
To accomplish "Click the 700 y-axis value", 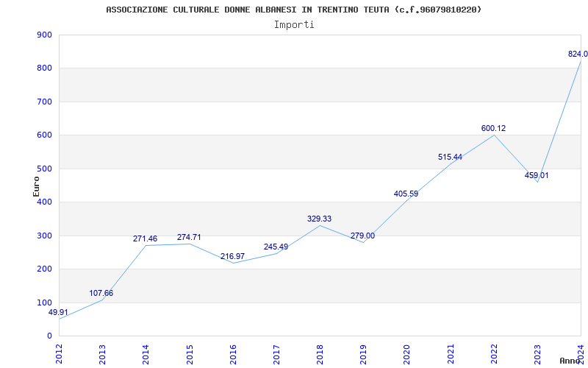I will coord(44,102).
